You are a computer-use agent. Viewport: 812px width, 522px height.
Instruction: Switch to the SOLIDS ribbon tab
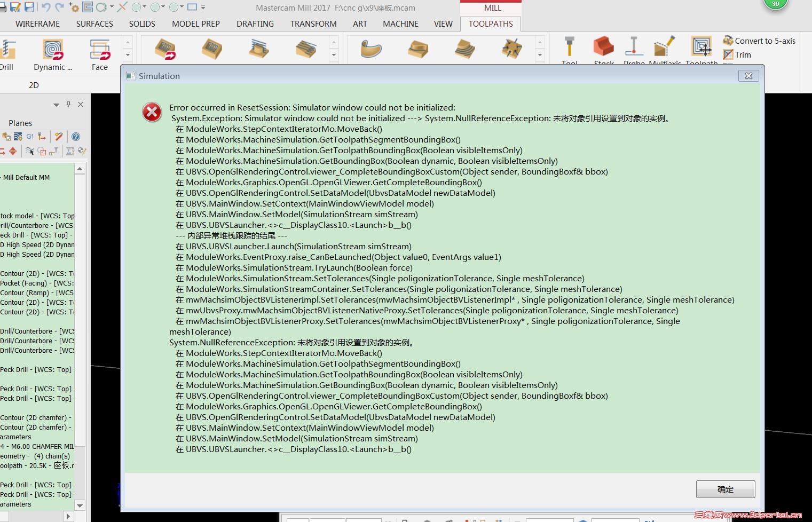coord(142,23)
